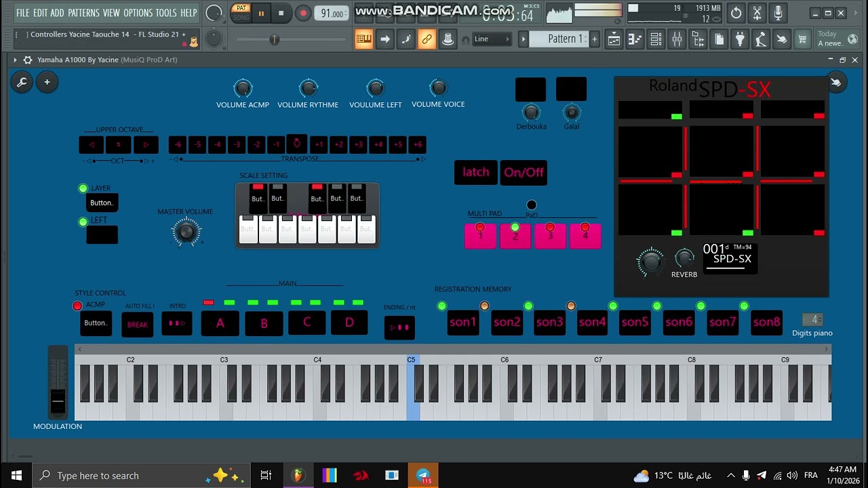The width and height of the screenshot is (868, 488).
Task: Click the Derbouka knob
Action: pyautogui.click(x=531, y=113)
